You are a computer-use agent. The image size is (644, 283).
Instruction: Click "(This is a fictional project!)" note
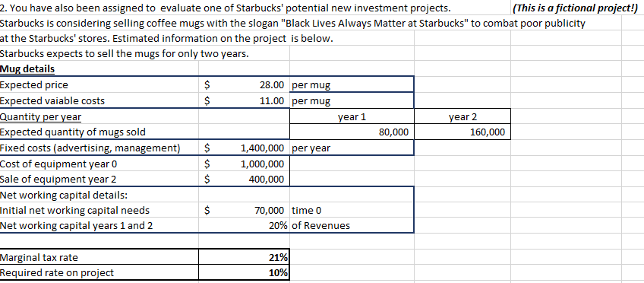click(575, 8)
